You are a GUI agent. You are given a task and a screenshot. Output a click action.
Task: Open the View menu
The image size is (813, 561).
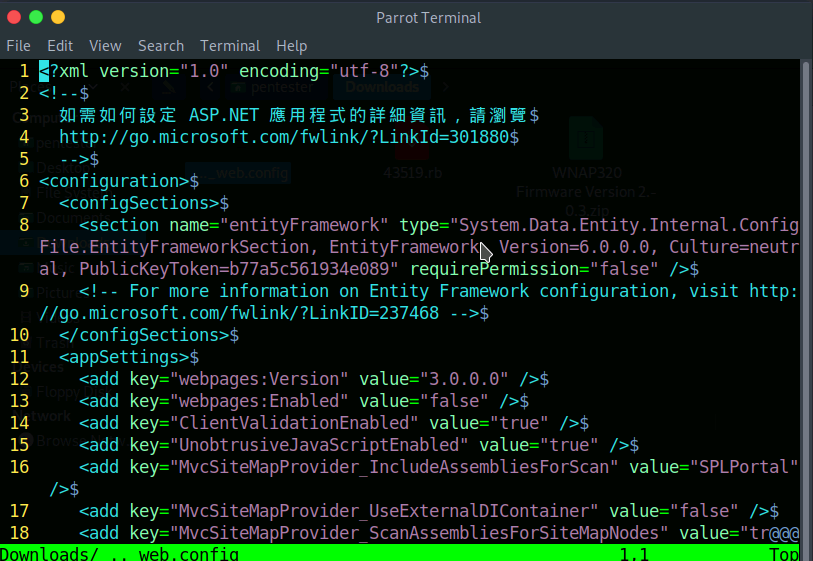[x=105, y=46]
